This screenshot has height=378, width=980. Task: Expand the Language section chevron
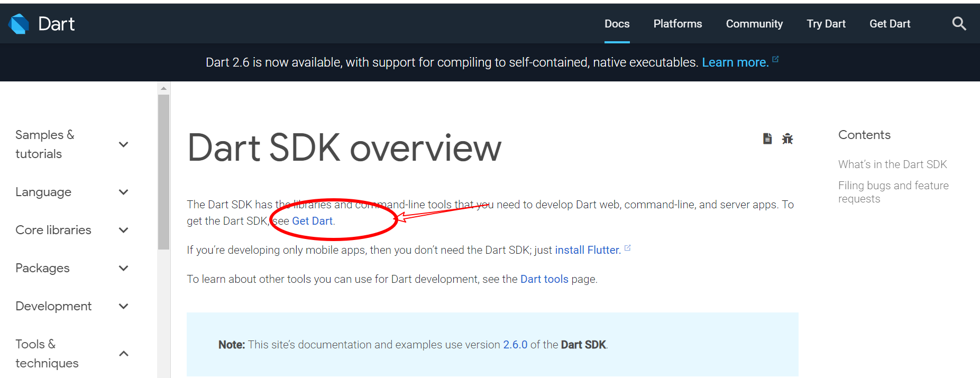point(124,192)
